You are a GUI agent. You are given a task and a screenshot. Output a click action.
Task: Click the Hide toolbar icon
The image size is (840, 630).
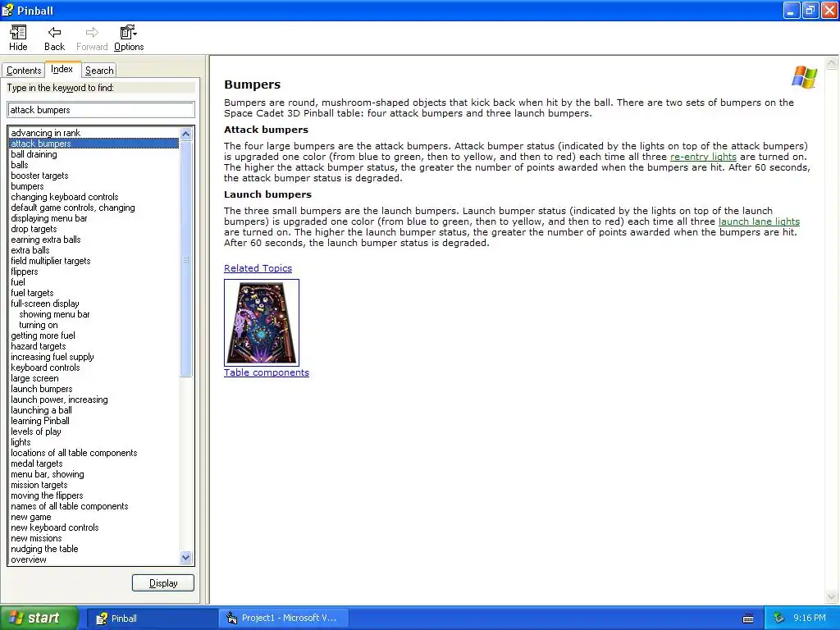[18, 39]
